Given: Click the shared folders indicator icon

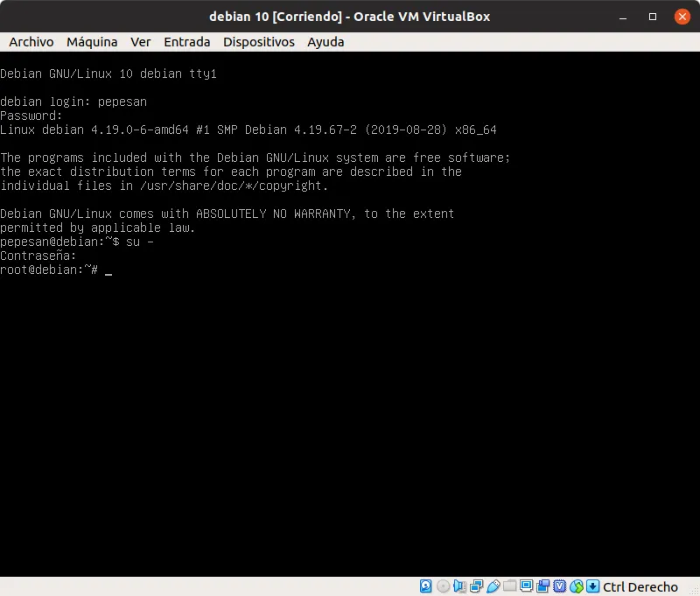Looking at the screenshot, I should click(510, 586).
